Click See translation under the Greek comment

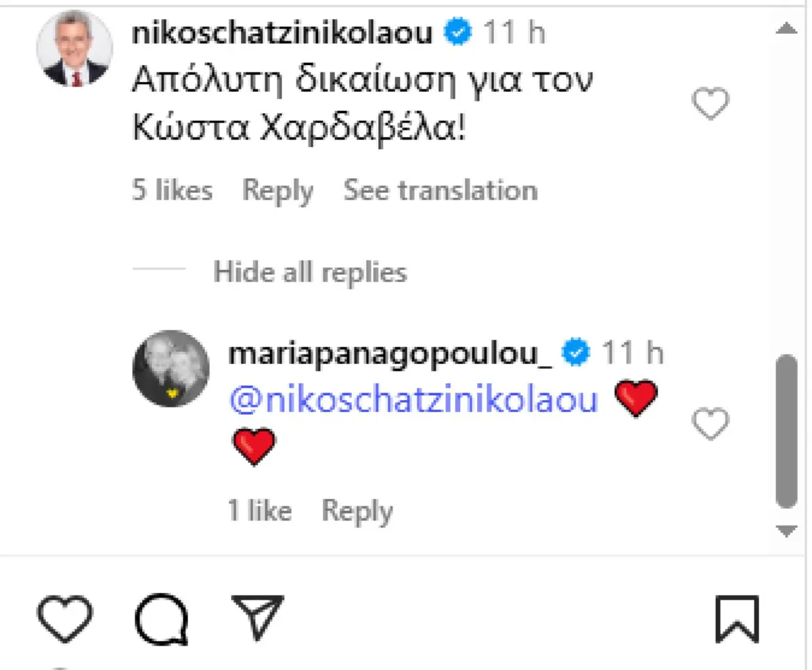coord(441,191)
